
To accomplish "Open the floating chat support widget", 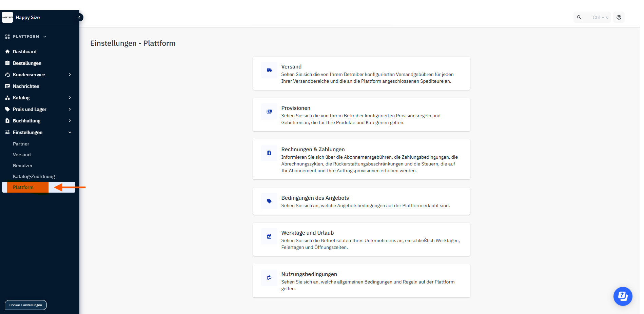I will tap(623, 296).
